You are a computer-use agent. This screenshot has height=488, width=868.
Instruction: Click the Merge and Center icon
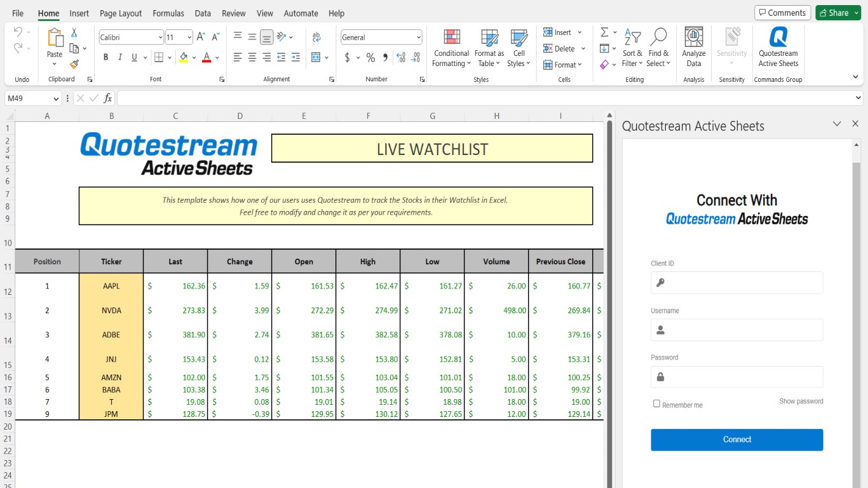(x=316, y=57)
